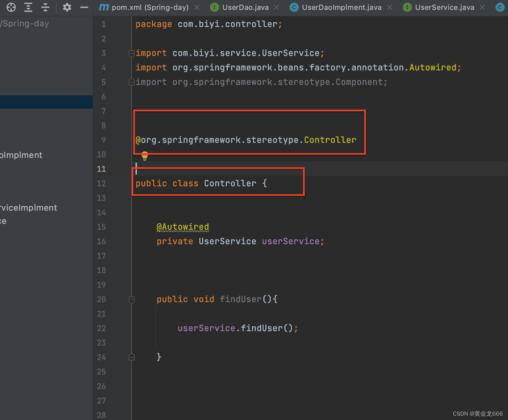Click the Expand All icon in project toolbar
The image size is (508, 420).
click(28, 7)
